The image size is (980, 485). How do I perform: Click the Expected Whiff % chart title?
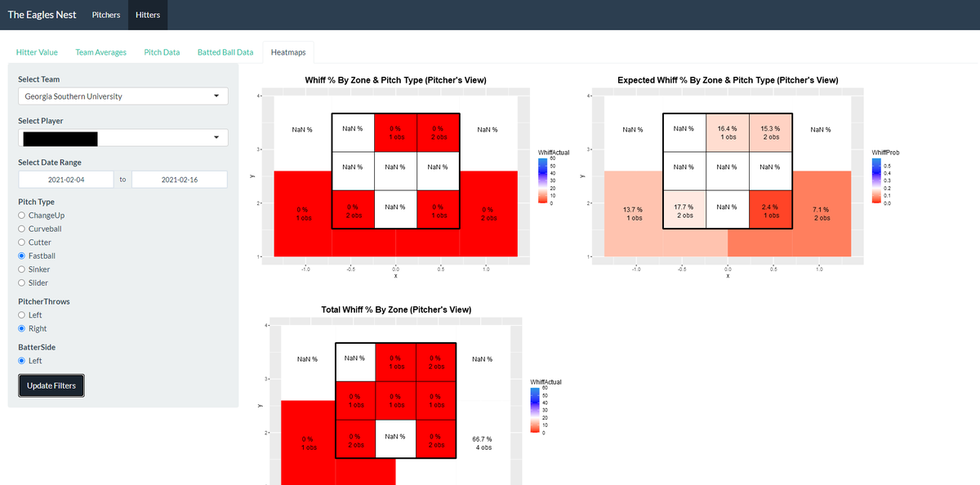(x=728, y=80)
